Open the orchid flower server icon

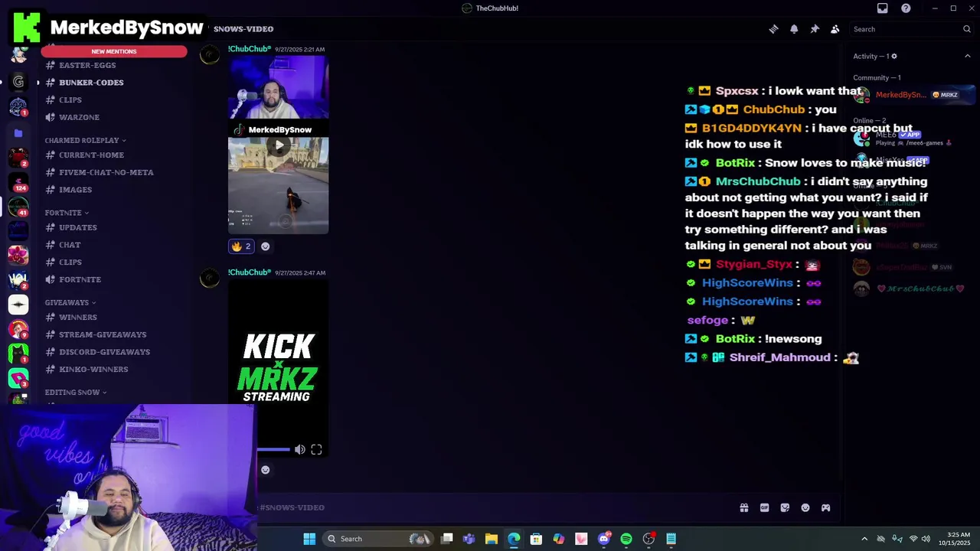click(18, 255)
